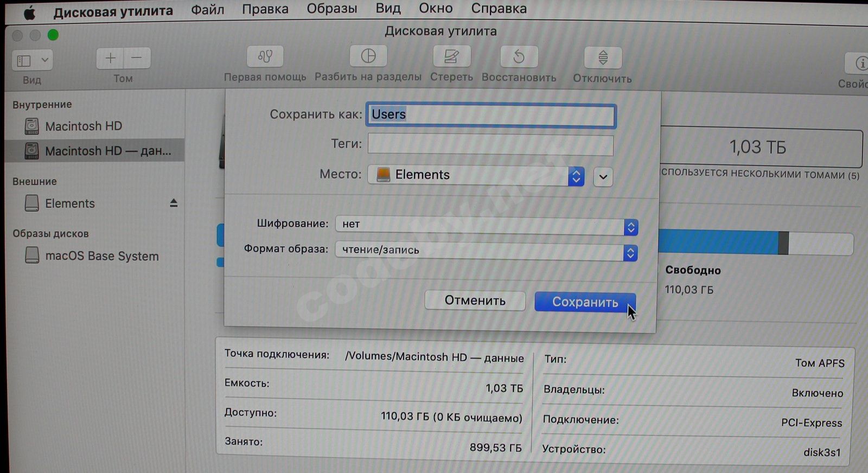The width and height of the screenshot is (868, 473).
Task: Click the Внутренние sidebar section header
Action: click(x=42, y=105)
